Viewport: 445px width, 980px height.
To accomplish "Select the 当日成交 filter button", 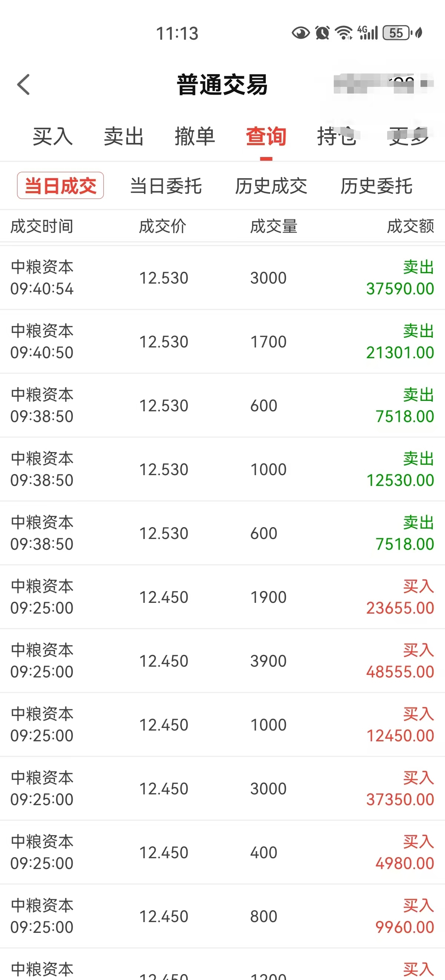I will pyautogui.click(x=60, y=186).
